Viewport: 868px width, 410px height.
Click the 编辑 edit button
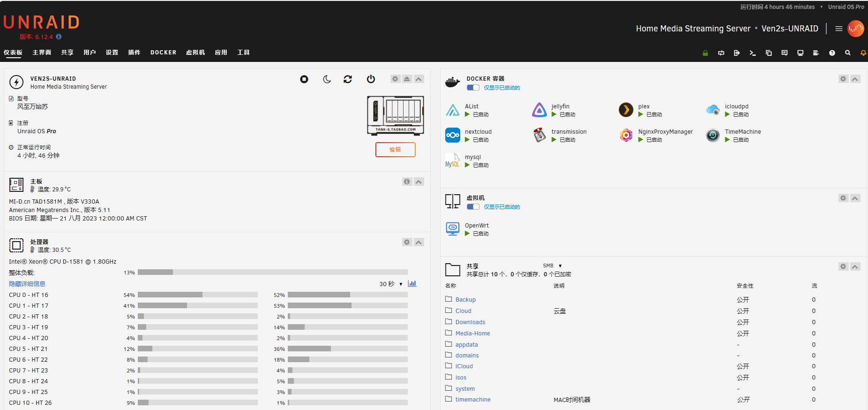coord(395,150)
